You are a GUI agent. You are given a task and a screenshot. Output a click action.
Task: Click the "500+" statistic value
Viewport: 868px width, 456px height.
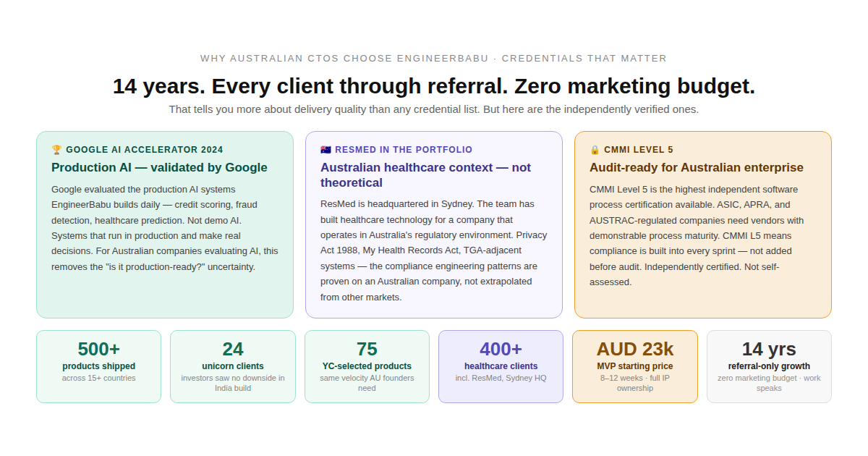pyautogui.click(x=99, y=349)
